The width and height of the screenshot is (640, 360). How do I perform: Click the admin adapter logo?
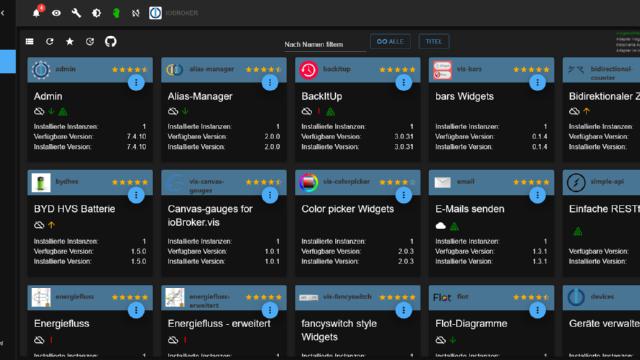coord(41,70)
